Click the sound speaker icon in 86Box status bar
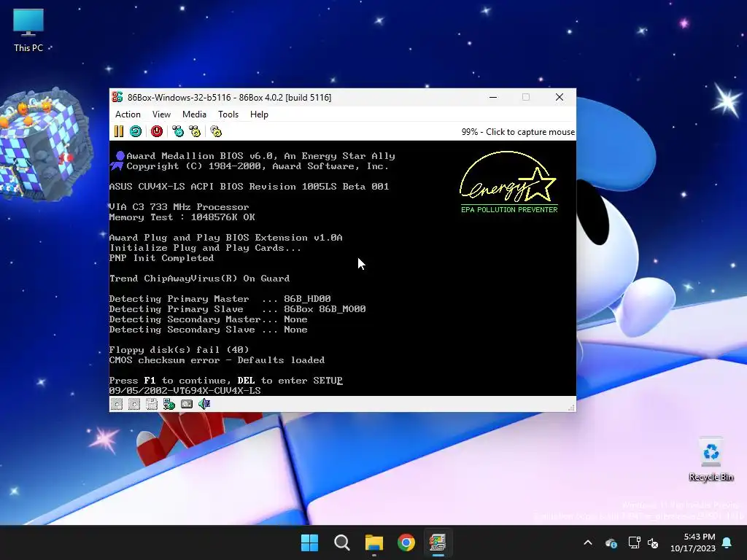This screenshot has height=560, width=747. click(x=204, y=404)
